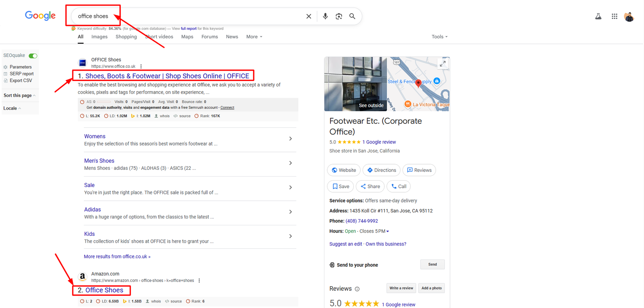This screenshot has height=308, width=644.
Task: Click the Steel & Fence Supply map marker
Action: pos(437,81)
